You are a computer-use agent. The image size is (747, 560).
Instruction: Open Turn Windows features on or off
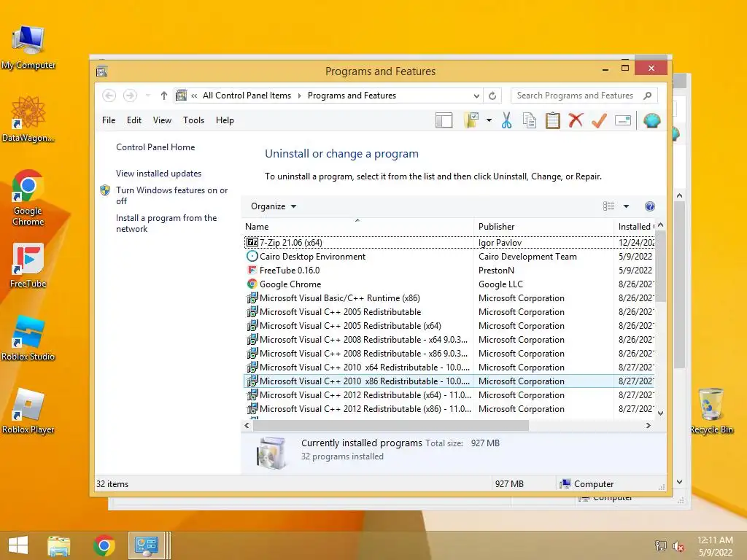(171, 195)
